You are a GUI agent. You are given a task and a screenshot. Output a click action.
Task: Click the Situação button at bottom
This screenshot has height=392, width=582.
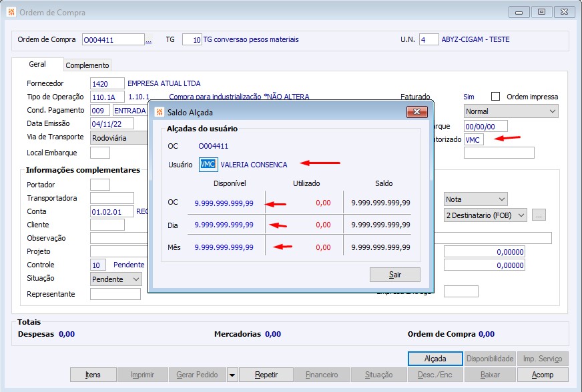(x=378, y=375)
